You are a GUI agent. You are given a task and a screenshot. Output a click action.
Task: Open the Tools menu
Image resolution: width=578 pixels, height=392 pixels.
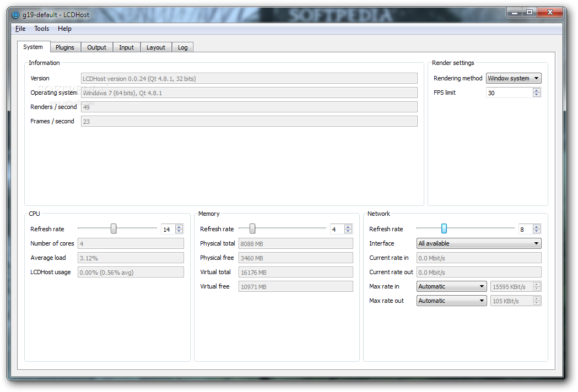coord(42,29)
